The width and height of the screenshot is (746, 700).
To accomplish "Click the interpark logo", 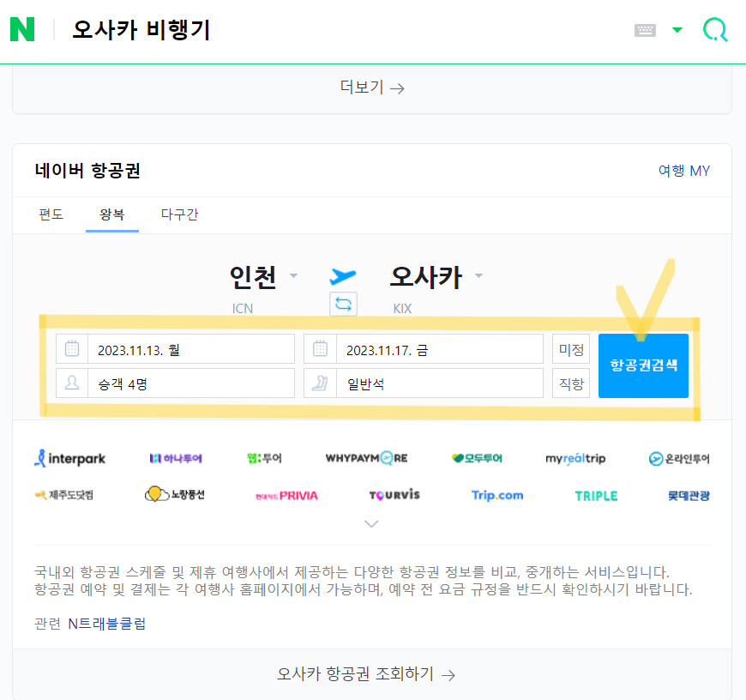I will pyautogui.click(x=70, y=458).
